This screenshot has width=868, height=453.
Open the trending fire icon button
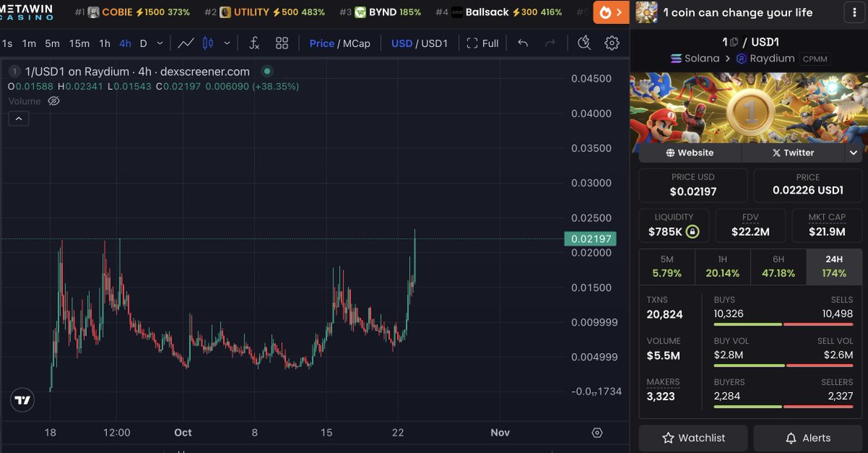[611, 12]
